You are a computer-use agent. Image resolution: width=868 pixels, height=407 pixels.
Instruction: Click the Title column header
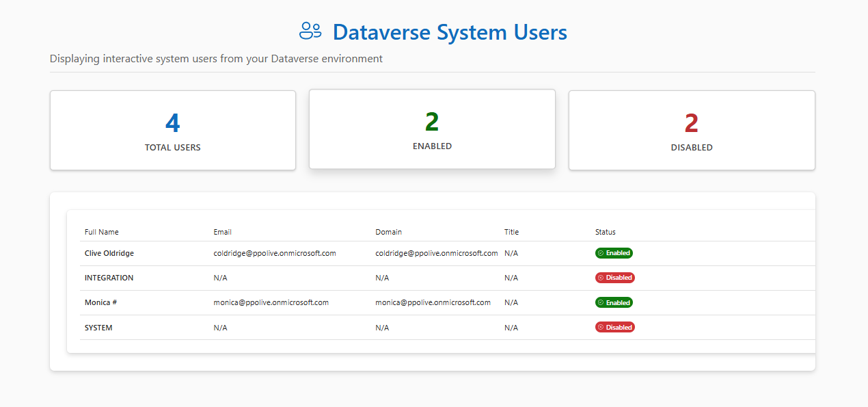tap(511, 231)
